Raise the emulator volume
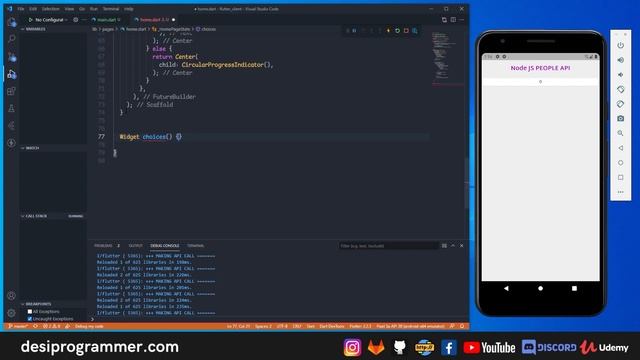 (620, 60)
